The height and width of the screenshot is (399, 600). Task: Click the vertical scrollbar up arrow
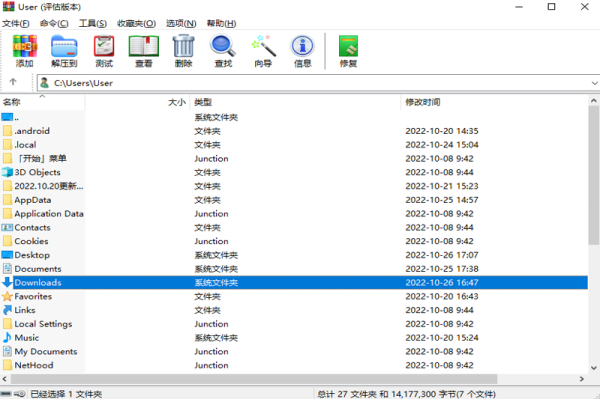pyautogui.click(x=593, y=101)
